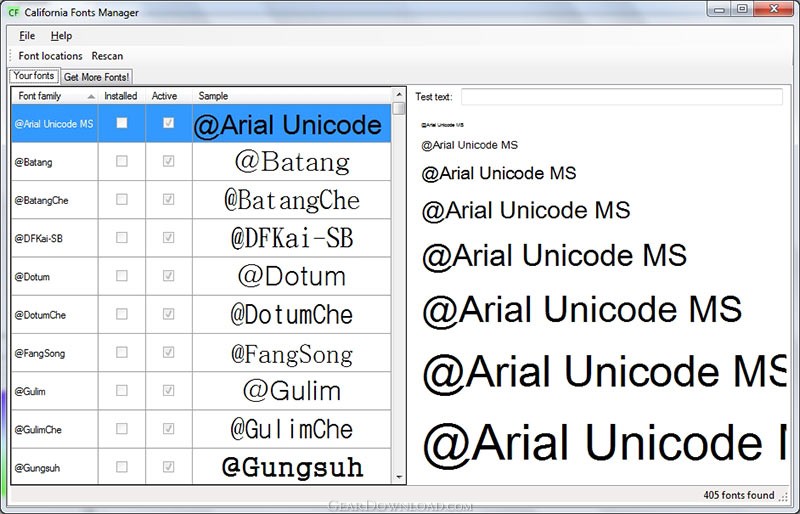Click the font list scrollbar thumb
Screen dimensions: 800x514
(x=399, y=109)
